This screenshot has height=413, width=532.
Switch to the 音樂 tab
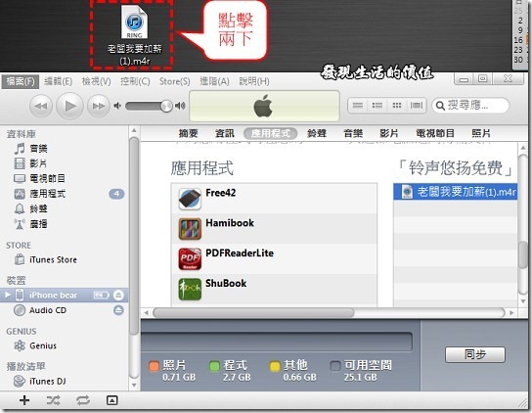[353, 133]
